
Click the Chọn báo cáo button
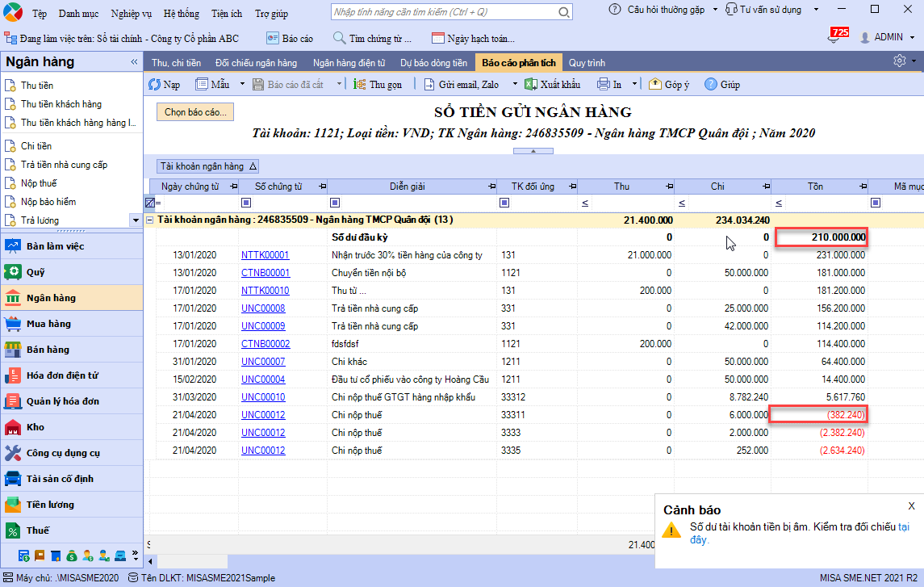[196, 112]
